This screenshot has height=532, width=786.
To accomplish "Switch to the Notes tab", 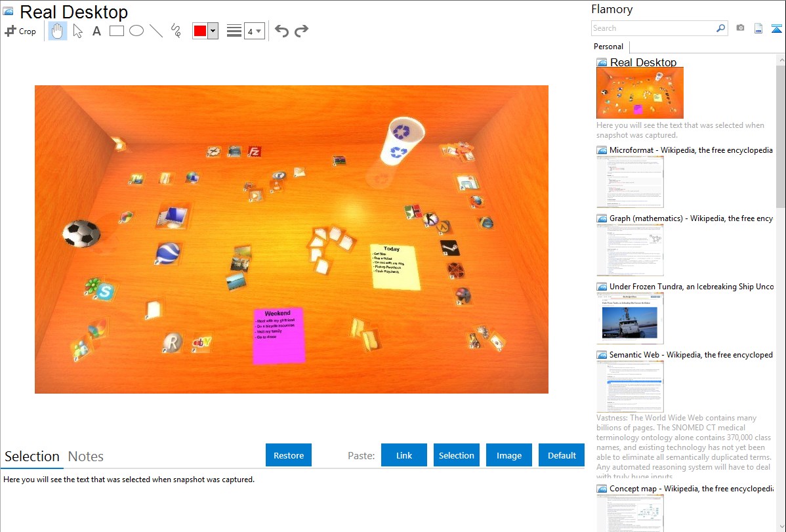I will 86,457.
